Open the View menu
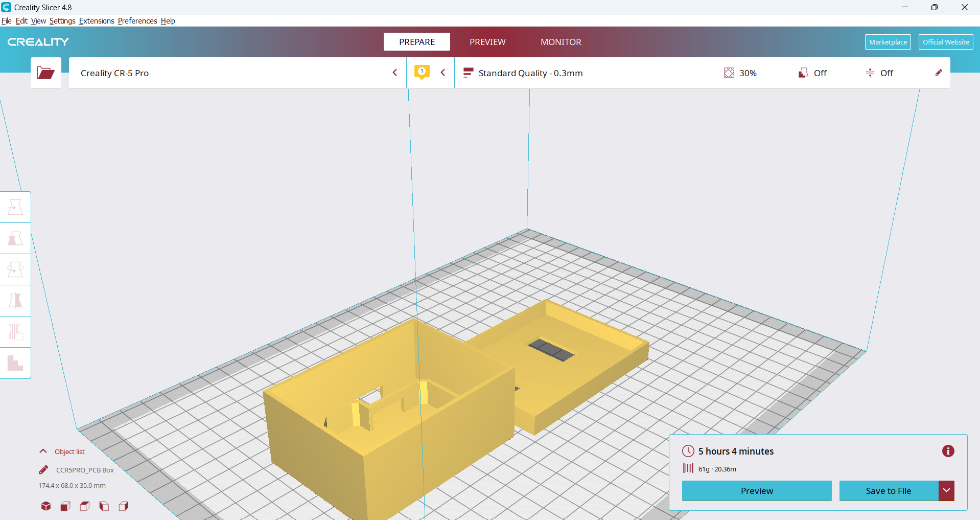Viewport: 980px width, 520px height. pyautogui.click(x=38, y=21)
